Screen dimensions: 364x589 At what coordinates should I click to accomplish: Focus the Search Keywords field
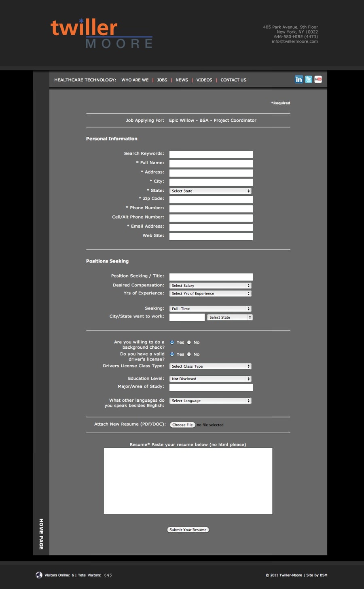[211, 155]
